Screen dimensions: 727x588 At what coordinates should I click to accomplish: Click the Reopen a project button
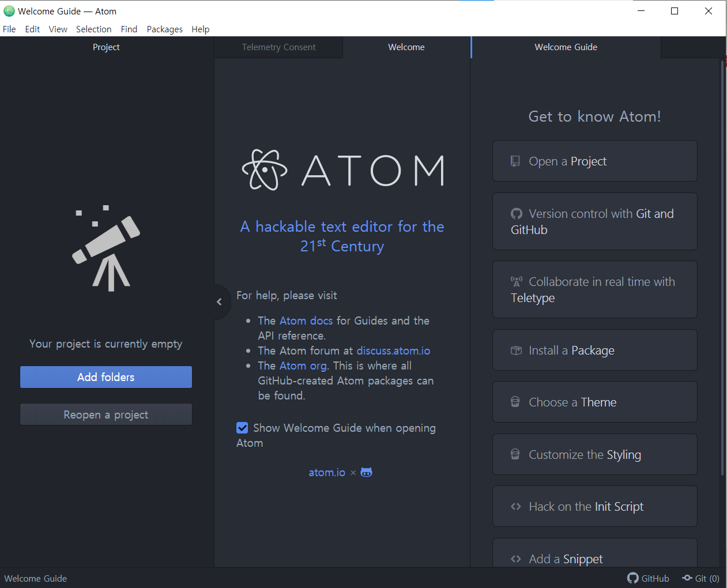click(x=106, y=414)
